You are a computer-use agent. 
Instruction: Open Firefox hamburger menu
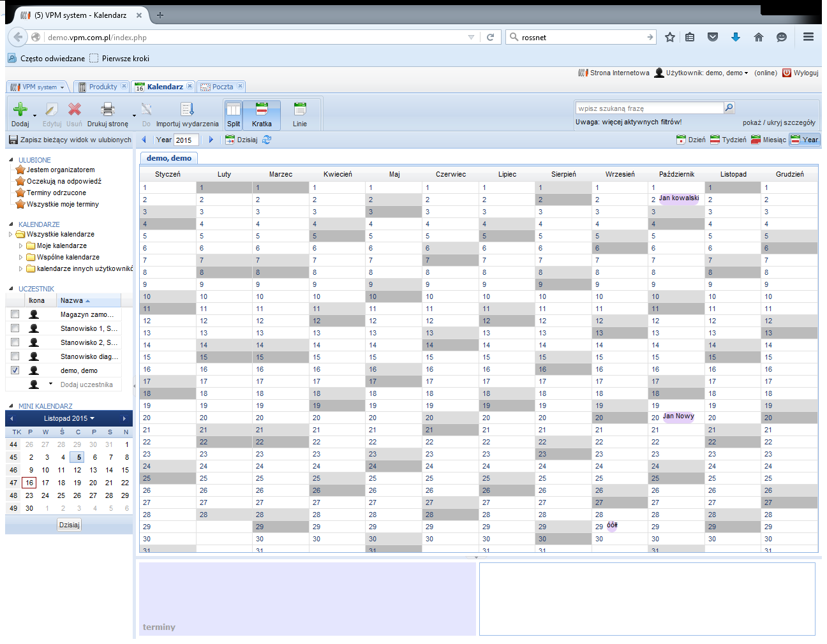pos(808,37)
